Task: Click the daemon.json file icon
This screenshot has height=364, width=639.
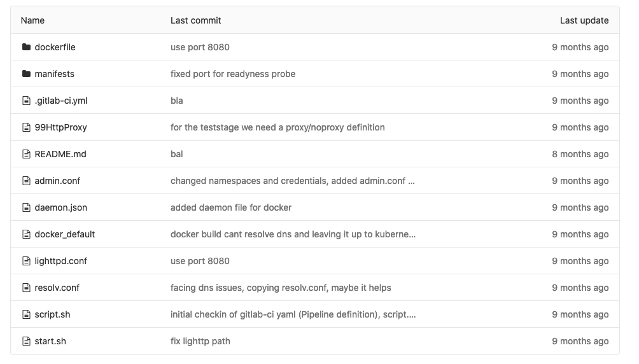Action: (26, 207)
